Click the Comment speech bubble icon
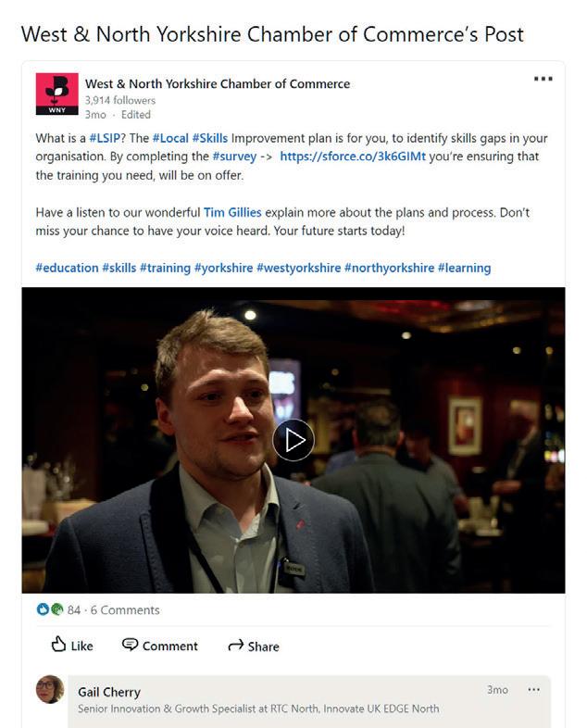 click(130, 645)
